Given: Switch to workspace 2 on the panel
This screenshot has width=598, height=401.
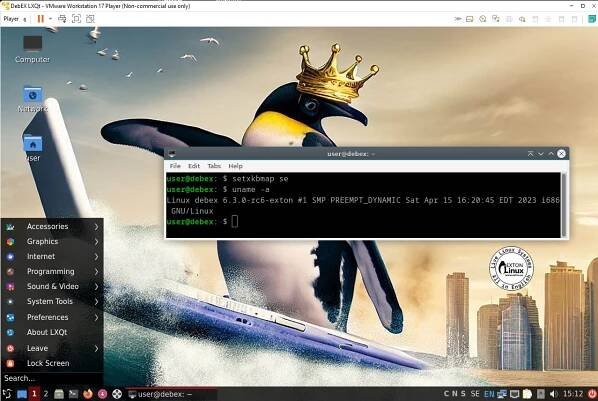Looking at the screenshot, I should (x=46, y=394).
